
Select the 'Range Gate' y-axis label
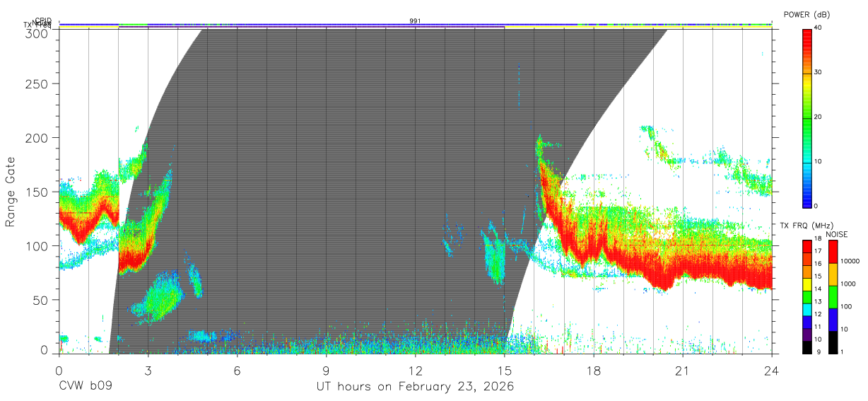click(x=11, y=192)
